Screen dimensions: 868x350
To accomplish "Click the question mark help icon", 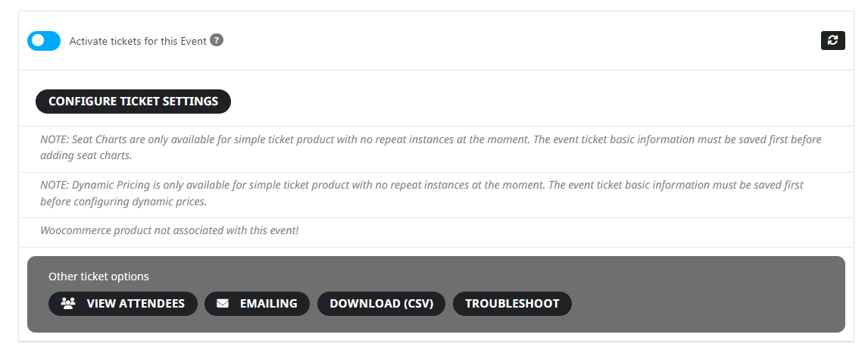I will pyautogui.click(x=217, y=40).
